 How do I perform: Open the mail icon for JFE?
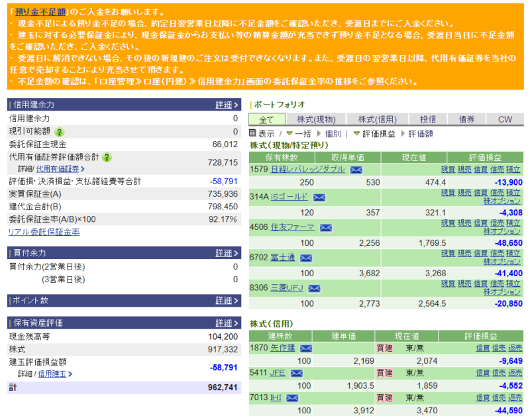[295, 373]
